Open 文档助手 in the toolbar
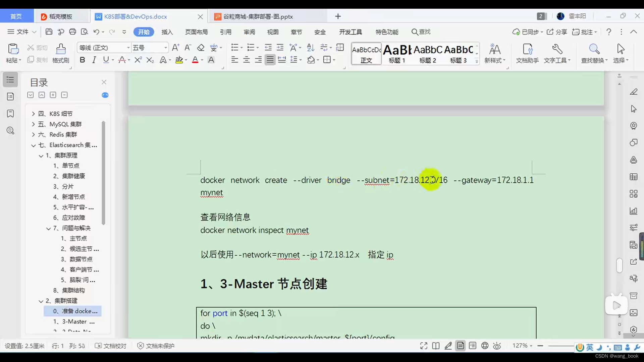This screenshot has width=644, height=362. click(527, 54)
